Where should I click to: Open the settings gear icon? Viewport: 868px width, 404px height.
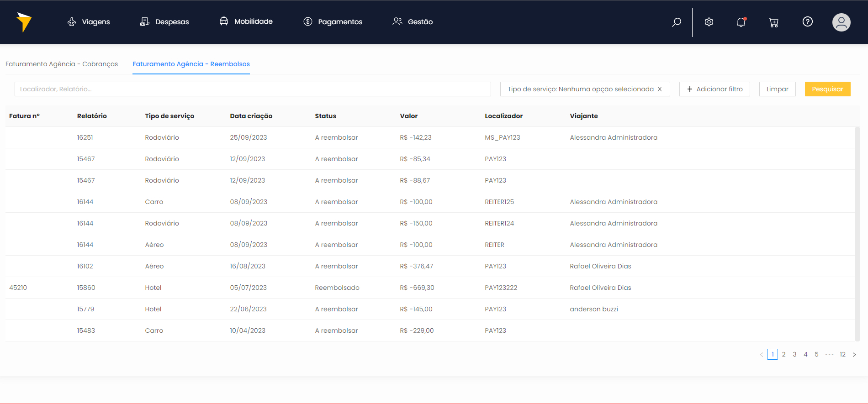[709, 22]
